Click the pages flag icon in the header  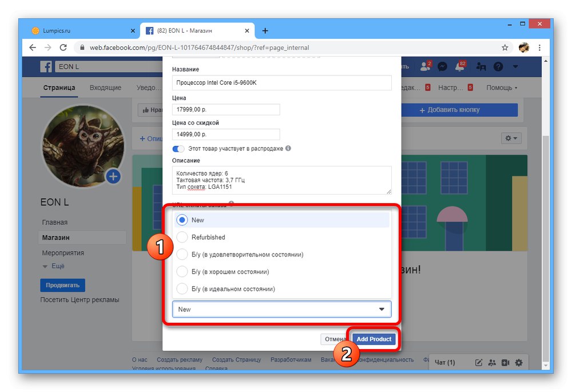pyautogui.click(x=481, y=66)
